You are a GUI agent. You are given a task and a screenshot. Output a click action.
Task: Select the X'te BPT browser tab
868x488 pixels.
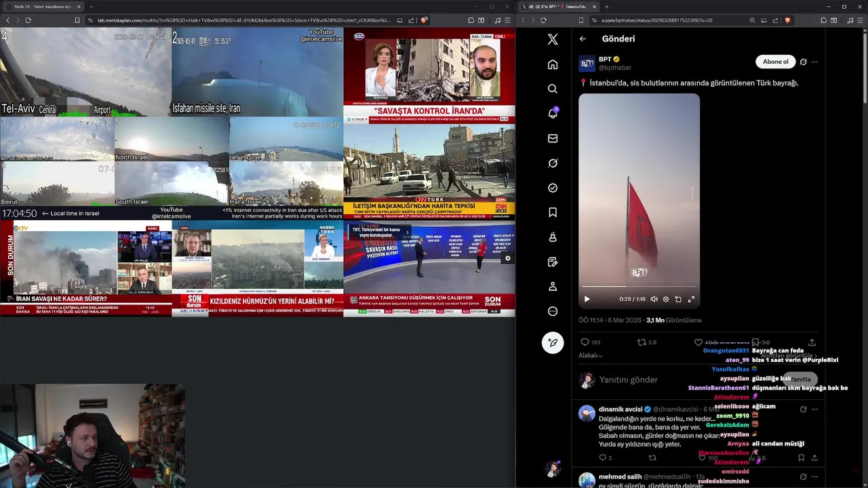point(560,6)
